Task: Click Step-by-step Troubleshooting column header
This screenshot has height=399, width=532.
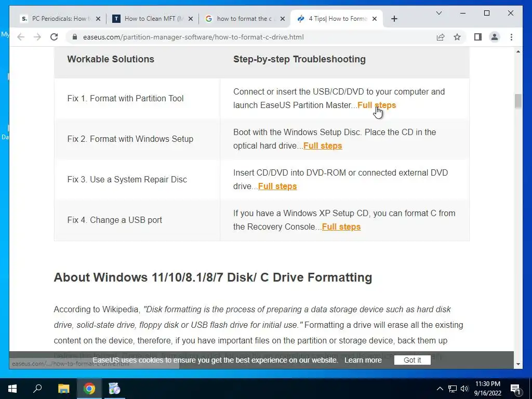Action: pyautogui.click(x=299, y=59)
